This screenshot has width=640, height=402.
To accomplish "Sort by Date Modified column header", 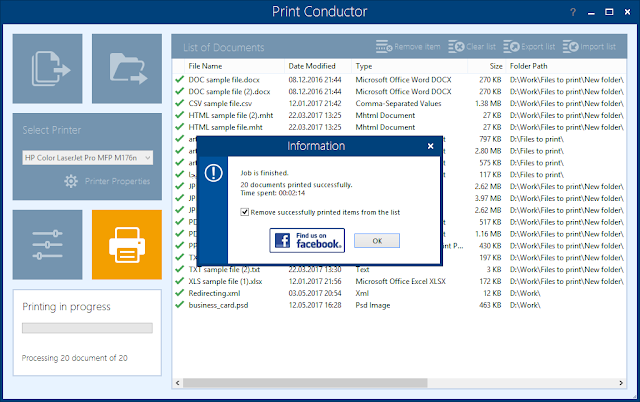I will pos(318,66).
